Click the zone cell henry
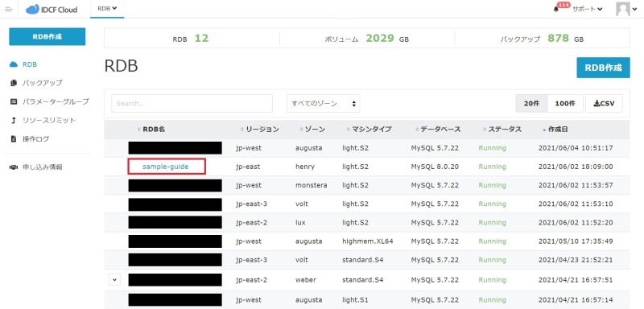The width and height of the screenshot is (644, 309). tap(305, 167)
